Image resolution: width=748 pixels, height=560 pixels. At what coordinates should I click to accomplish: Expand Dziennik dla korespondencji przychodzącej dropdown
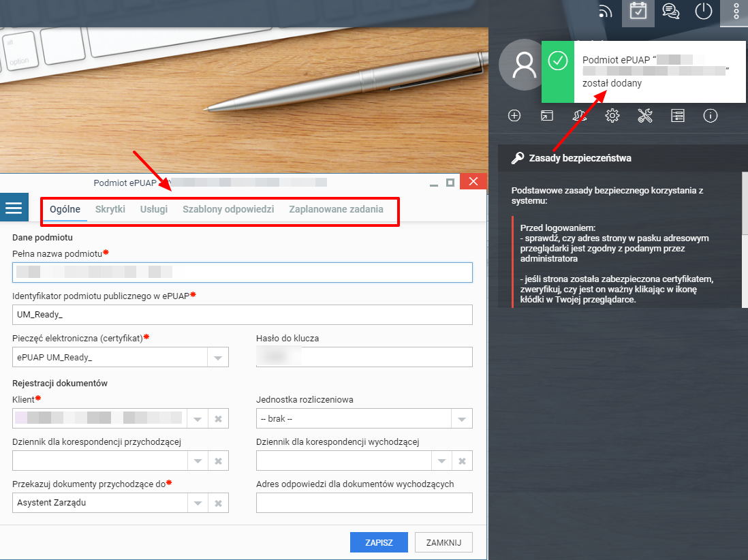coord(198,461)
